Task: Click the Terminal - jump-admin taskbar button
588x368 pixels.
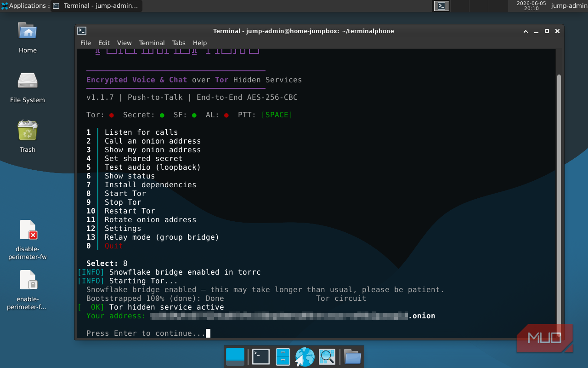Action: pos(96,6)
